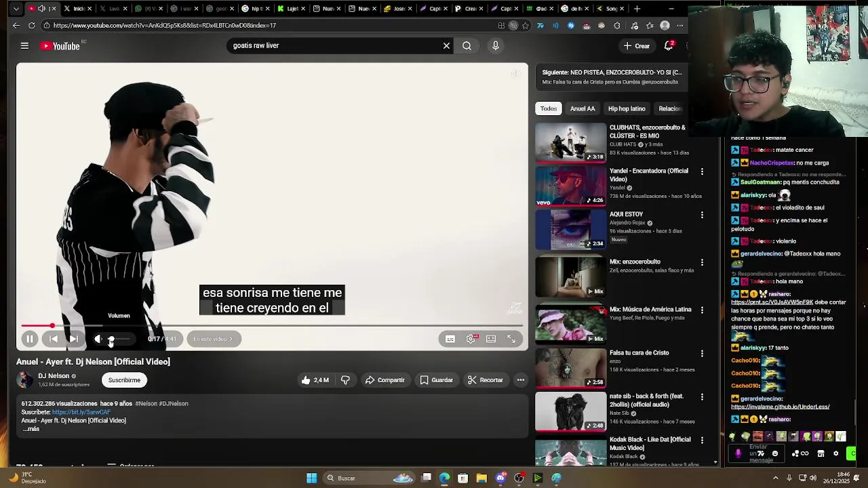The width and height of the screenshot is (868, 488).
Task: Open options for 'Falsa tu cara de Cristo'
Action: click(x=702, y=354)
